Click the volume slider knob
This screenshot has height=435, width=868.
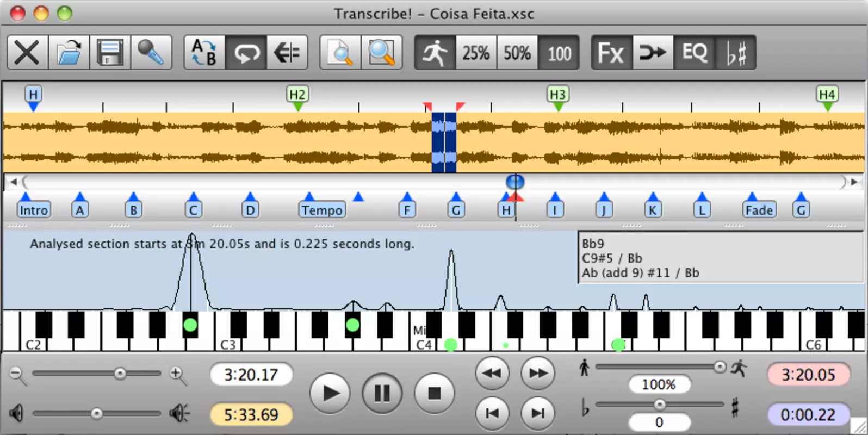[x=97, y=414]
